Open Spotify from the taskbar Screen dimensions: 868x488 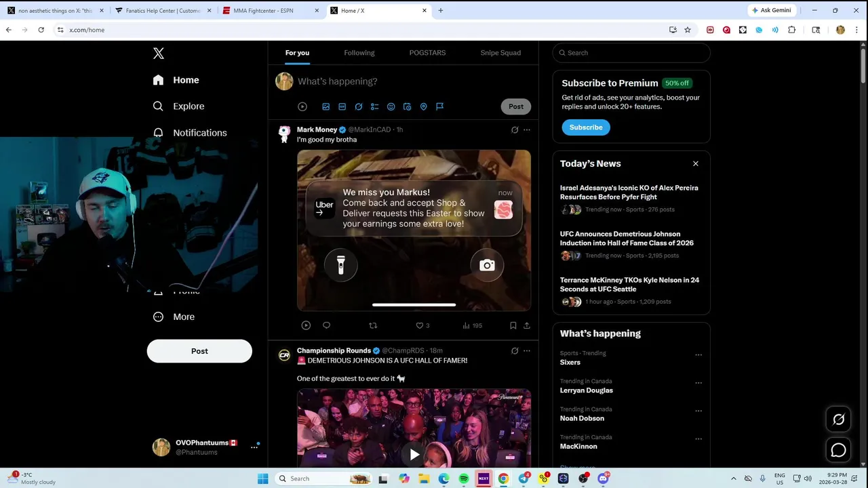463,479
